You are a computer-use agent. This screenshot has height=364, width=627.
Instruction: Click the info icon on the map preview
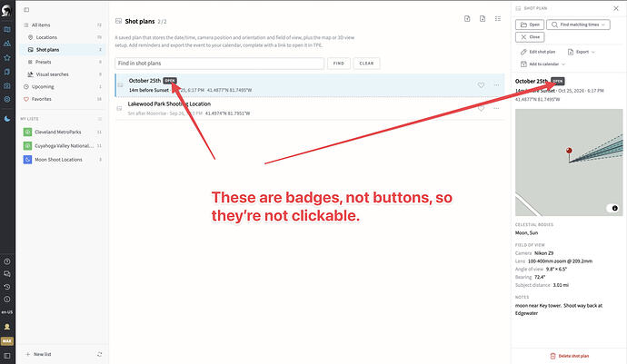614,208
